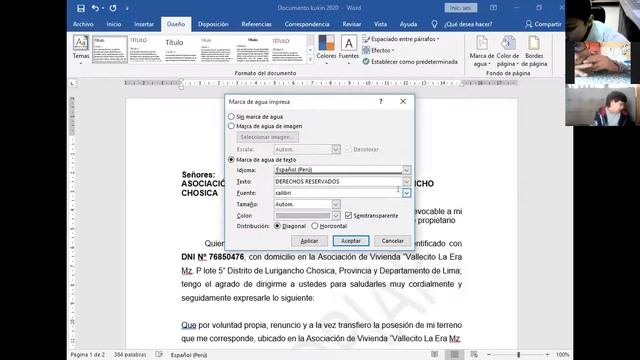Switch to the Insertar tab
The image size is (640, 360).
tap(144, 24)
